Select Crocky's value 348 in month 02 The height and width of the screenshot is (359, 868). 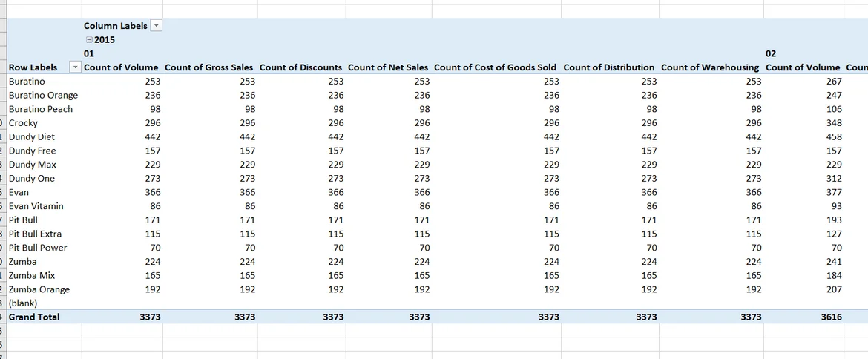833,123
